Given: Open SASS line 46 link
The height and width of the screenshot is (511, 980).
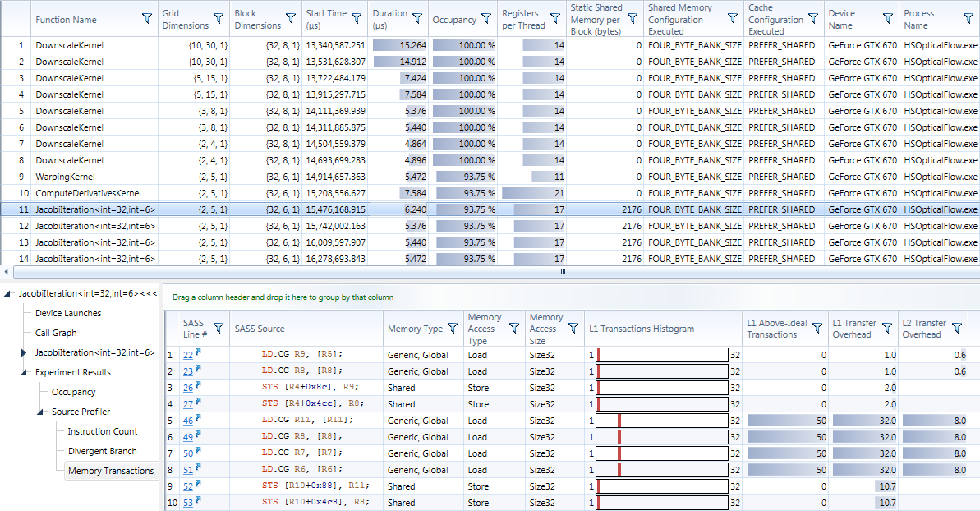Looking at the screenshot, I should (x=188, y=421).
